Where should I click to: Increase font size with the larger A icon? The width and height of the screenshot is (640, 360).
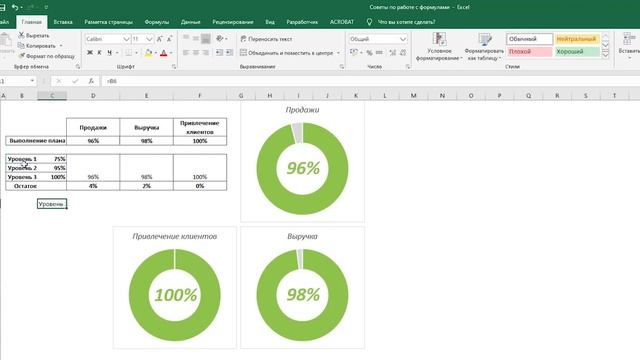pyautogui.click(x=160, y=39)
